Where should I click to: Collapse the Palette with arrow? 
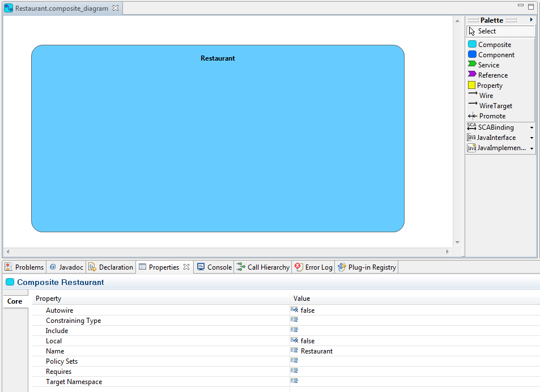[532, 20]
